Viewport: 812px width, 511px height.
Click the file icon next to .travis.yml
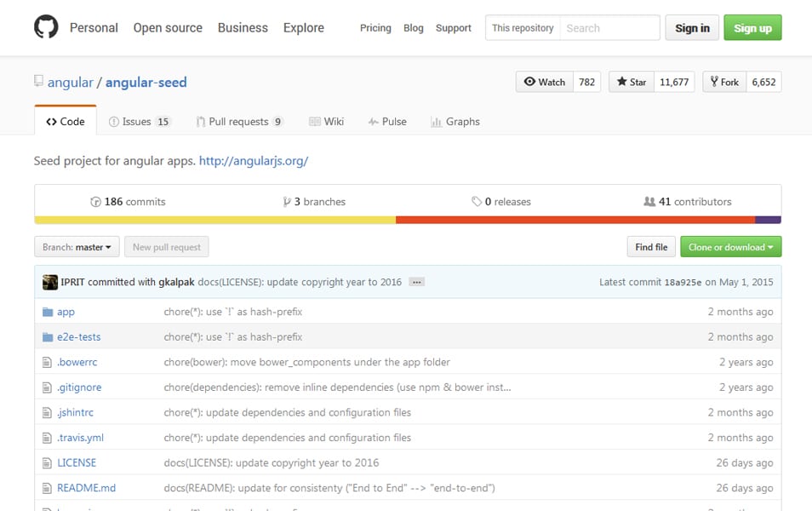click(x=47, y=438)
